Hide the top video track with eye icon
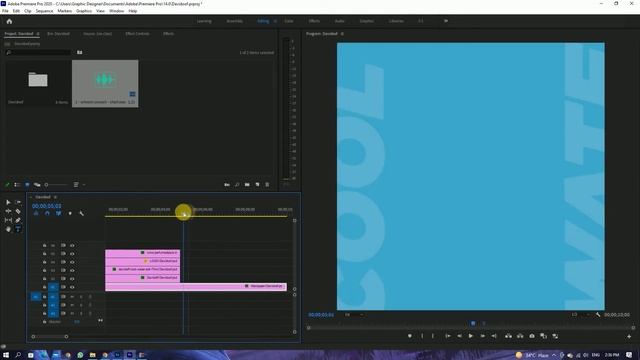 tap(72, 246)
